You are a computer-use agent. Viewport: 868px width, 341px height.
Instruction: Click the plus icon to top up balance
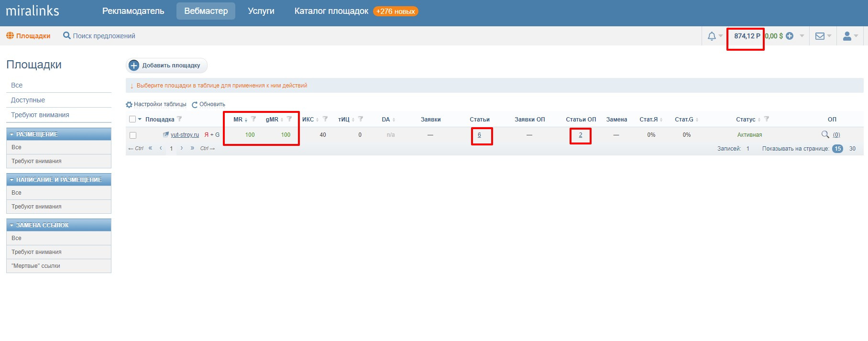coord(790,36)
